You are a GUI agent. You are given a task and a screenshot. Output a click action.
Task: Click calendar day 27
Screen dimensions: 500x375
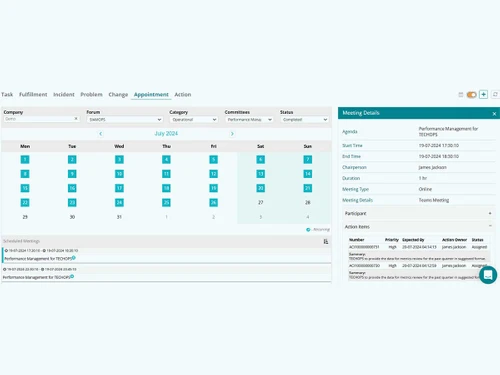261,202
